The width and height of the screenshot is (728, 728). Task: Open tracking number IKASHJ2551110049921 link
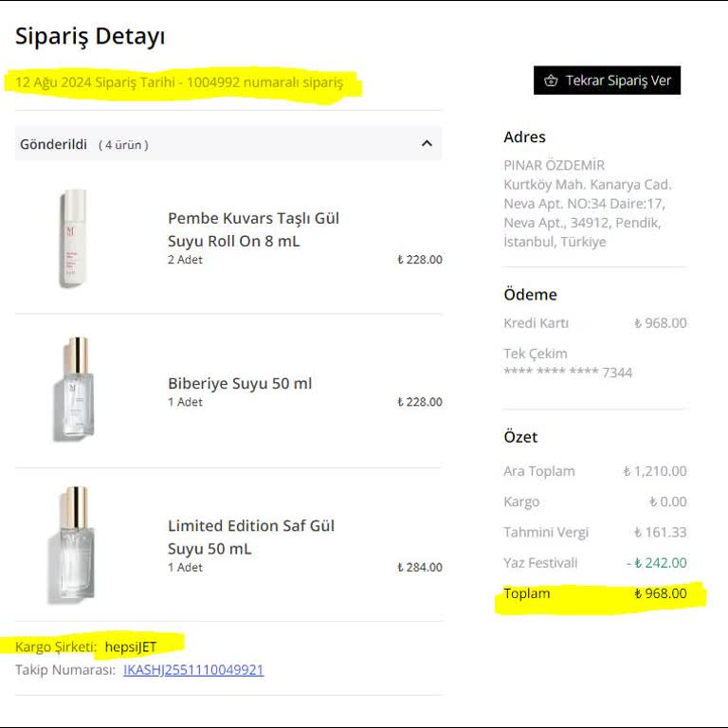[x=193, y=670]
